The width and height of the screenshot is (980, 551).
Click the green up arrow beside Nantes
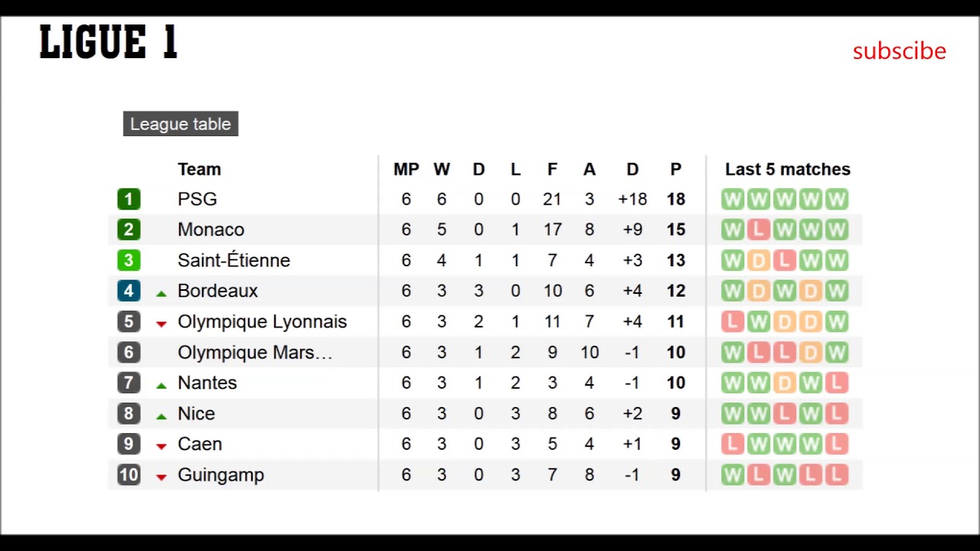[x=161, y=384]
